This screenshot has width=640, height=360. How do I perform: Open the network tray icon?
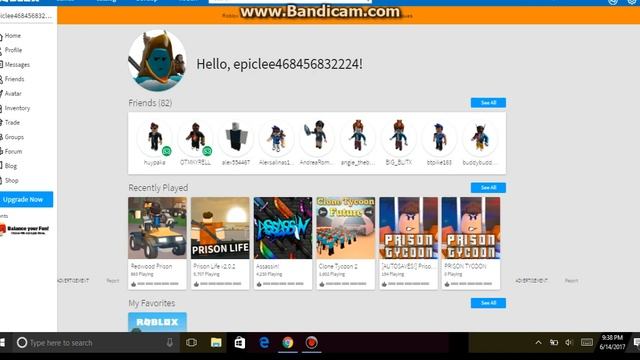coord(554,343)
